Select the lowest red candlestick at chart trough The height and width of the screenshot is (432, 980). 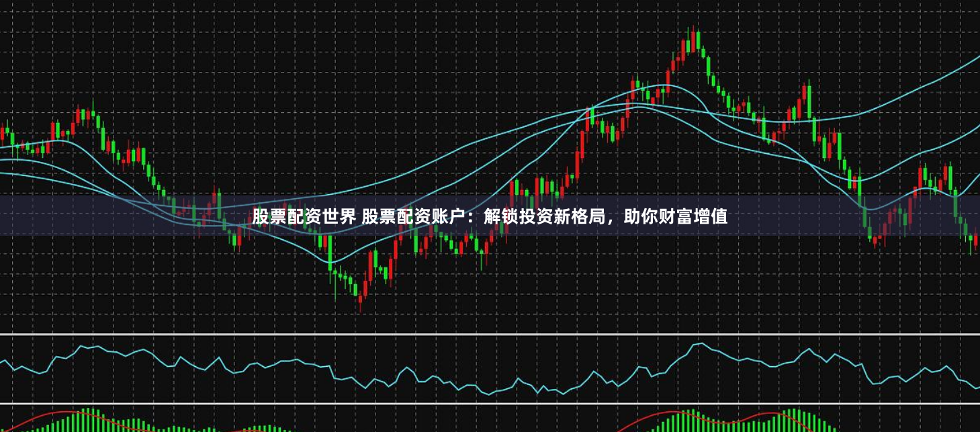point(361,300)
